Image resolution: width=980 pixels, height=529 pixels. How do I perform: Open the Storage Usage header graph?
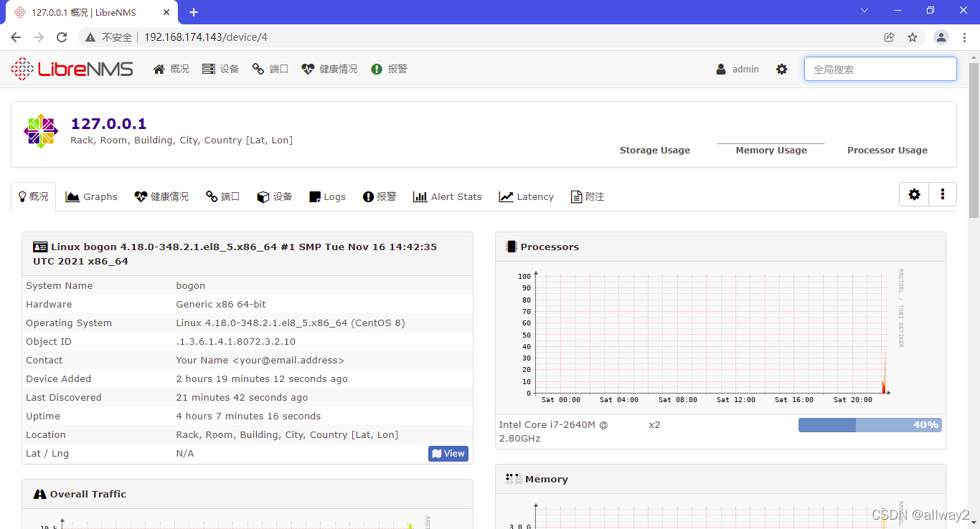point(655,151)
